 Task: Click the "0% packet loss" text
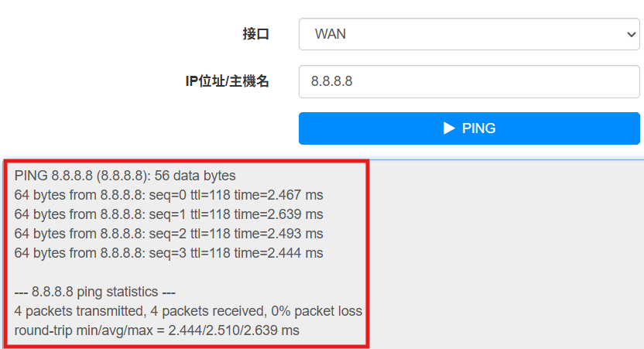click(317, 311)
